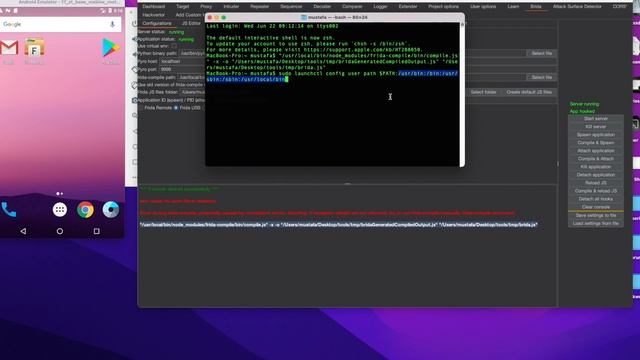The height and width of the screenshot is (360, 640).
Task: Open the Decoder tab
Action: coord(322,7)
